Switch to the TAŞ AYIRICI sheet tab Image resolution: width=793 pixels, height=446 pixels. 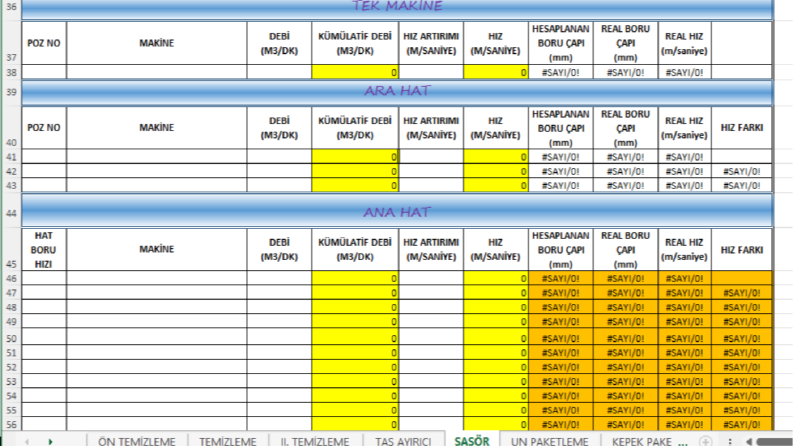click(403, 441)
